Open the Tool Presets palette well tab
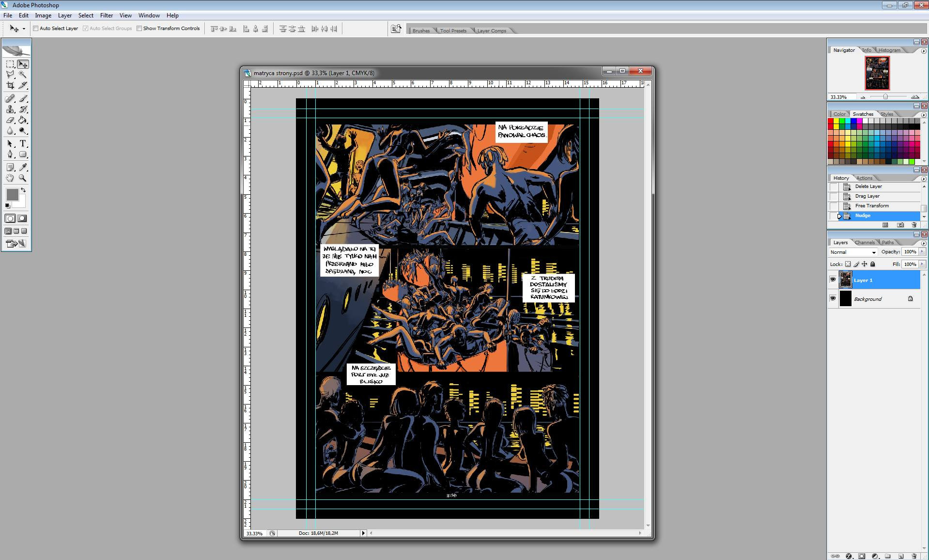The height and width of the screenshot is (560, 929). (x=453, y=31)
